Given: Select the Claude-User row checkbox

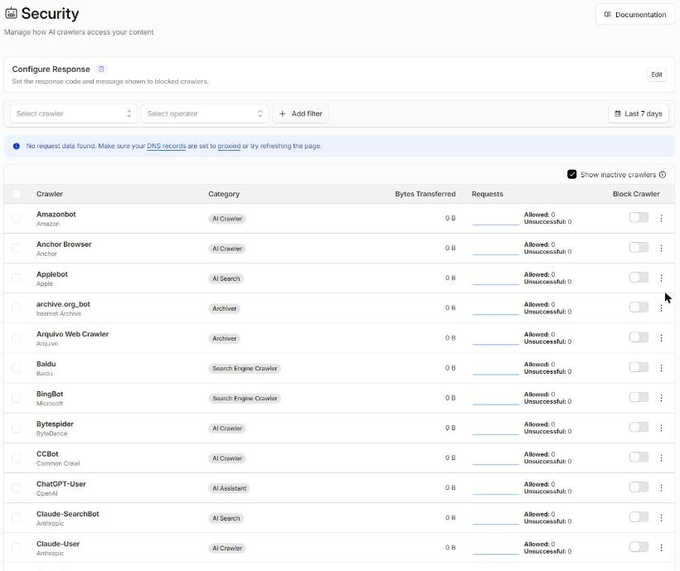Looking at the screenshot, I should pyautogui.click(x=16, y=547).
